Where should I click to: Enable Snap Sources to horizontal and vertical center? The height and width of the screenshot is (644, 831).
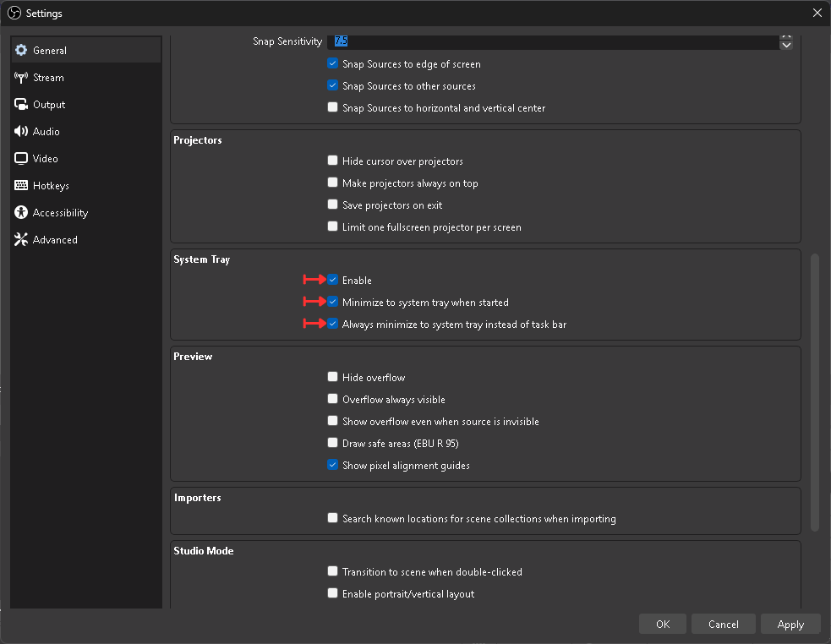[333, 107]
